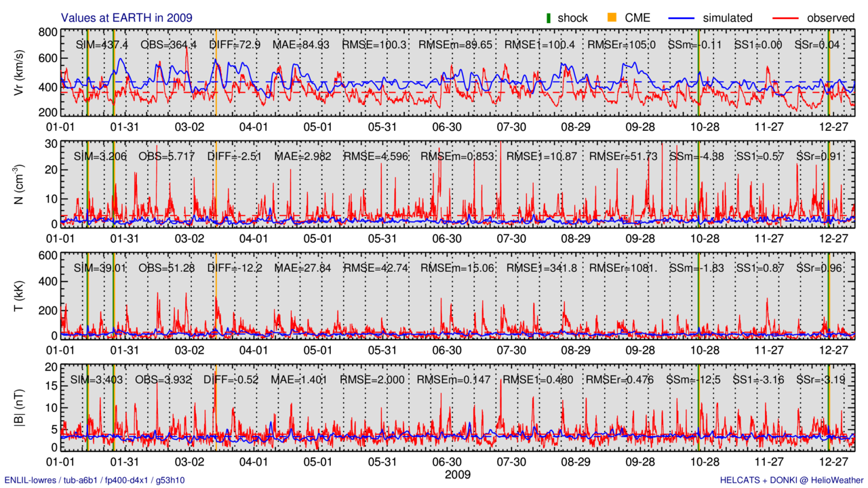Select RMSE=42.74 in the temperature panel
Screen dimensions: 868x488
(x=371, y=268)
